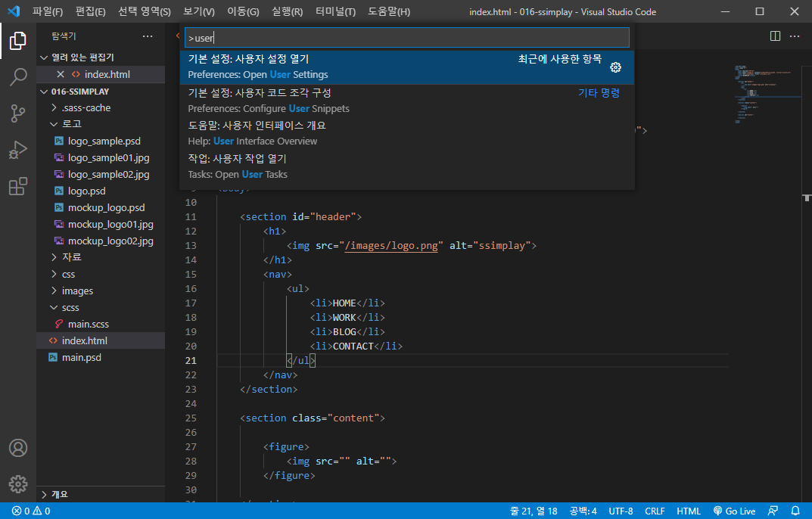This screenshot has width=812, height=519.
Task: Expand the .sass-cache folder
Action: 101,107
